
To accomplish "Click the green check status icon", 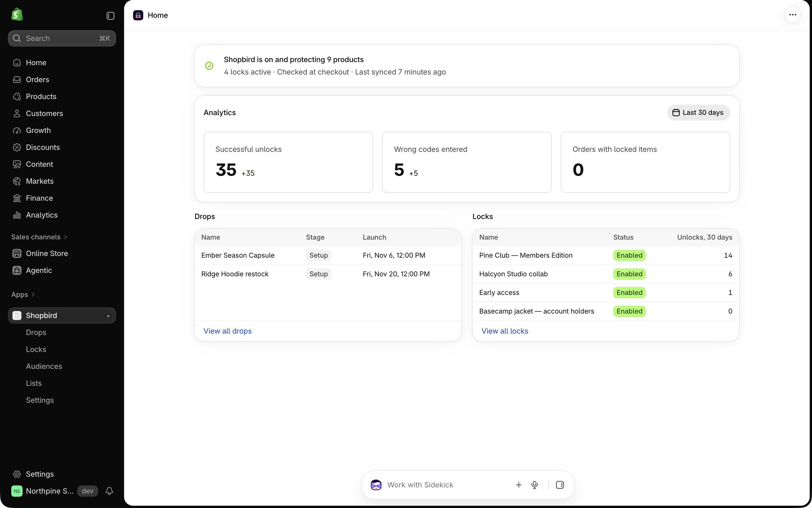I will pos(209,66).
